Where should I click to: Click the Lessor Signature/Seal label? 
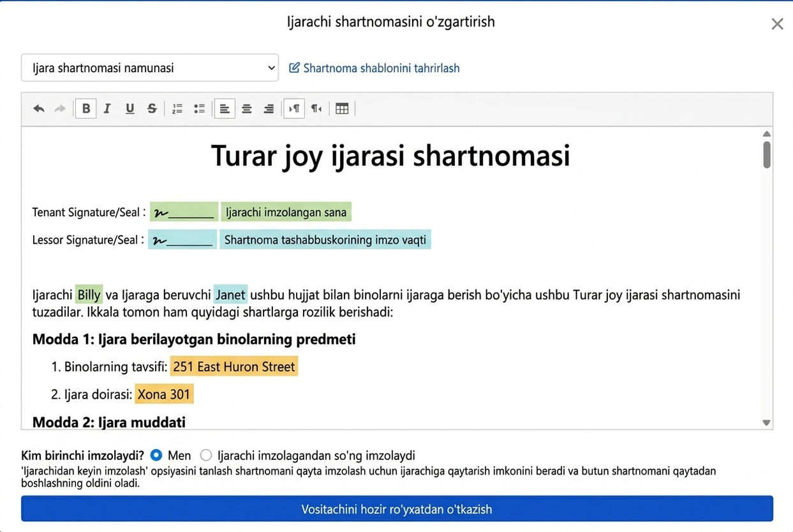point(88,240)
